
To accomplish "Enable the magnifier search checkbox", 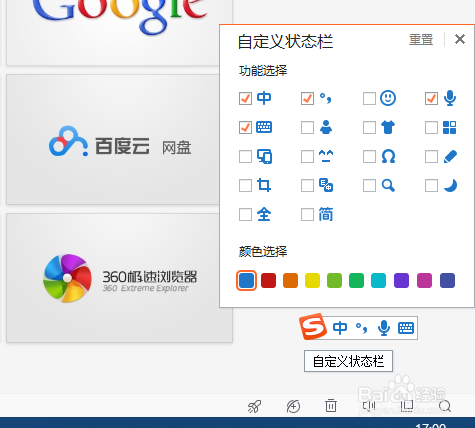I will click(369, 186).
